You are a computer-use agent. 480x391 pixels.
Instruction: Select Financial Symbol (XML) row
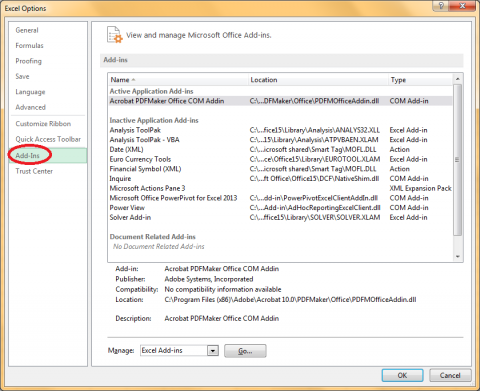[x=280, y=169]
